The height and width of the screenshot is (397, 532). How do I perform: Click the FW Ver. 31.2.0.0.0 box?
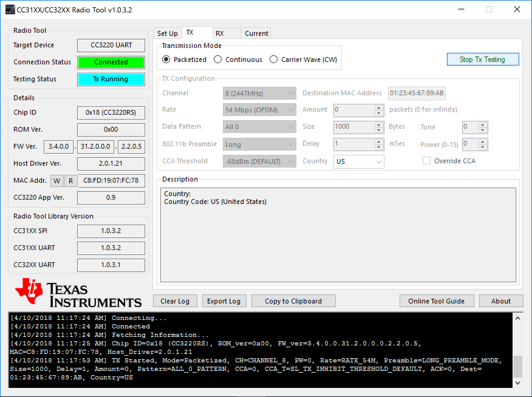tap(96, 147)
